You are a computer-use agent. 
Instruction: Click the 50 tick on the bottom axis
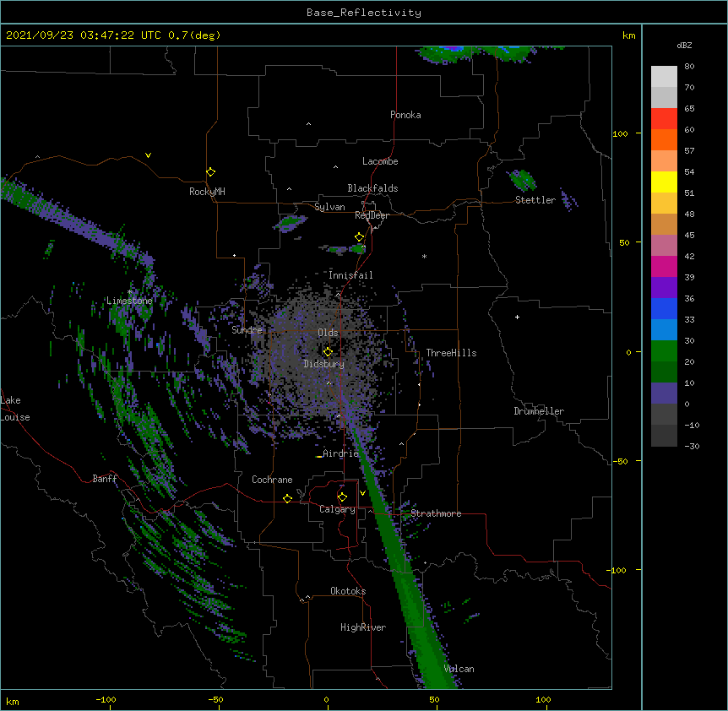point(434,699)
